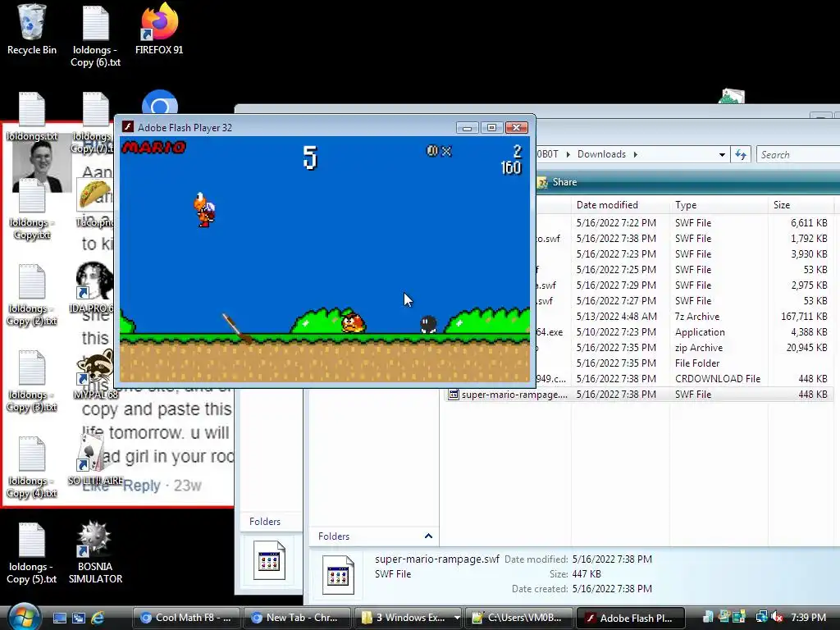Screen dimensions: 840x630
Task: Open the FIREFOX 91 desktop shortcut
Action: [x=159, y=30]
